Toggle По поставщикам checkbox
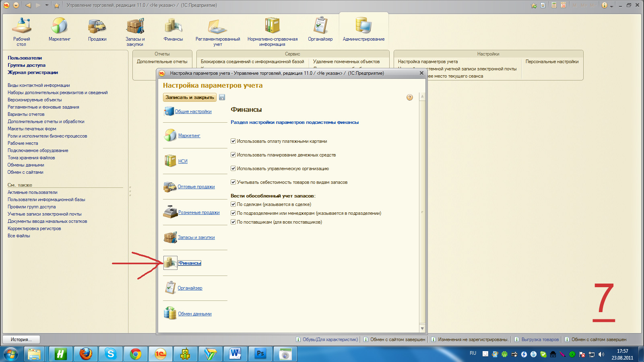The height and width of the screenshot is (362, 644). pos(233,222)
